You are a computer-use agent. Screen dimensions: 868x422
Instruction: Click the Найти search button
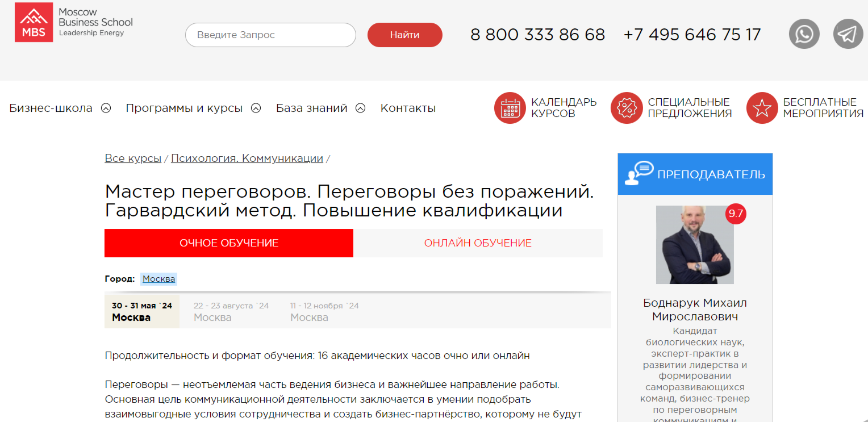pos(405,35)
